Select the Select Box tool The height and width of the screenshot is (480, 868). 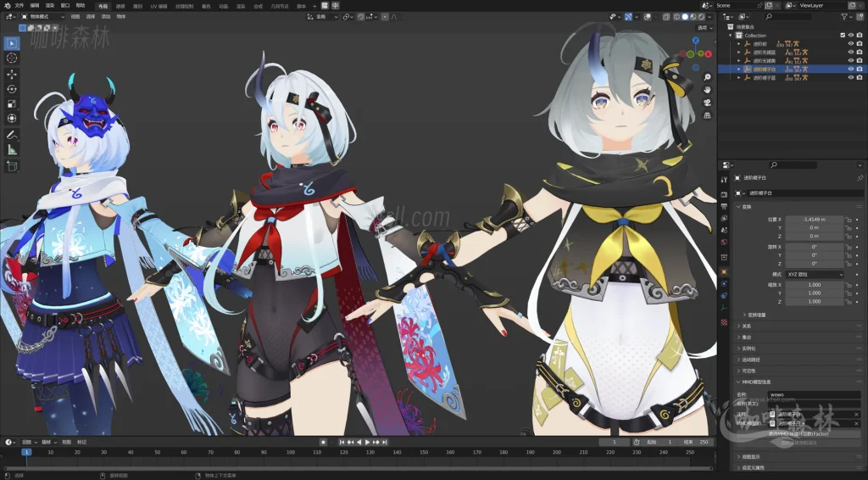[x=12, y=43]
